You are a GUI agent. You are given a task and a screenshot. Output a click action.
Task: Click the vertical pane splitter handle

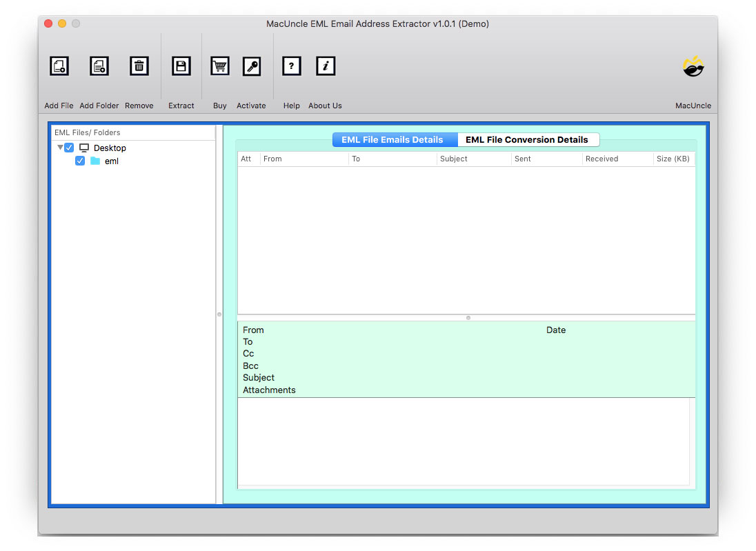click(219, 314)
